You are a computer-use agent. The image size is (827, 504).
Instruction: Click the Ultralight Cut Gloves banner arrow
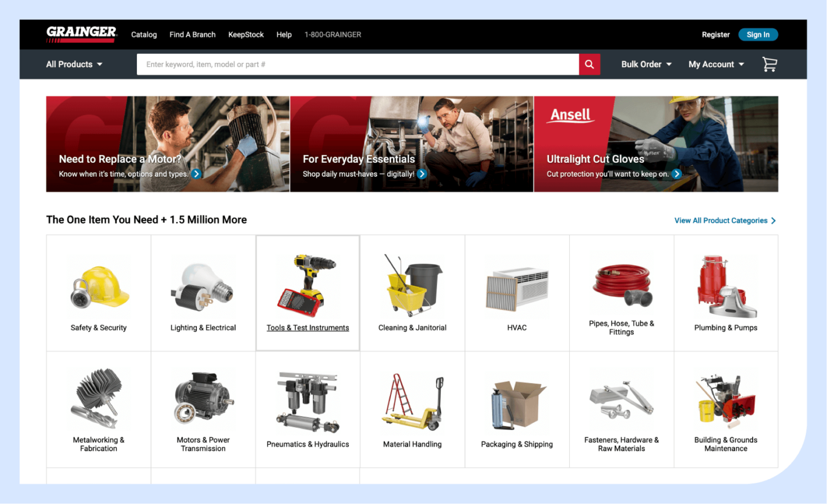pyautogui.click(x=677, y=174)
